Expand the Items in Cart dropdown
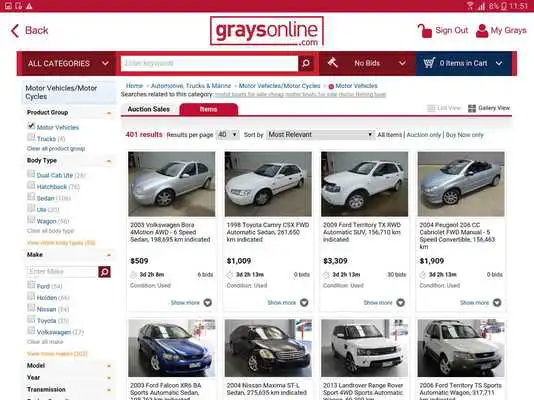 coord(464,63)
